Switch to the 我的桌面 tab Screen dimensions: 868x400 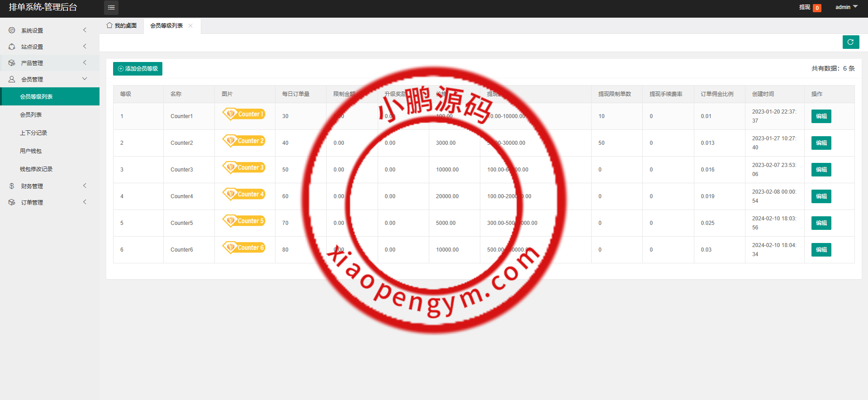coord(122,26)
